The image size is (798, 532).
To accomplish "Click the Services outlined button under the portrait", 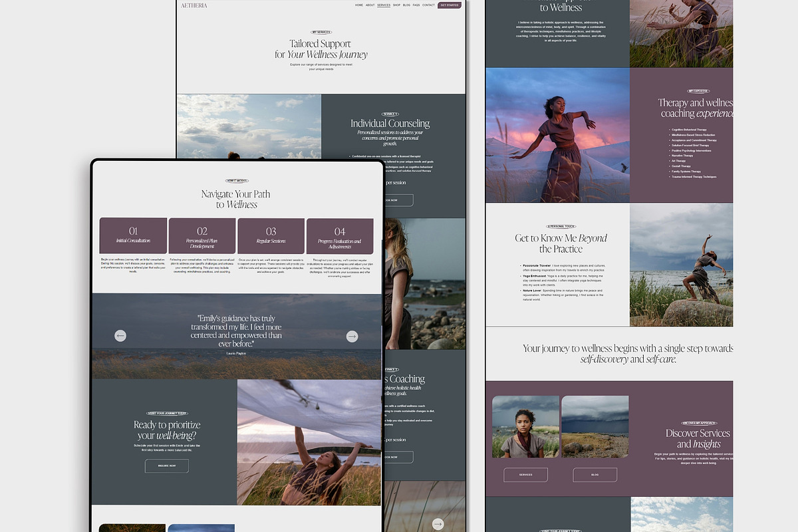I will [x=525, y=475].
